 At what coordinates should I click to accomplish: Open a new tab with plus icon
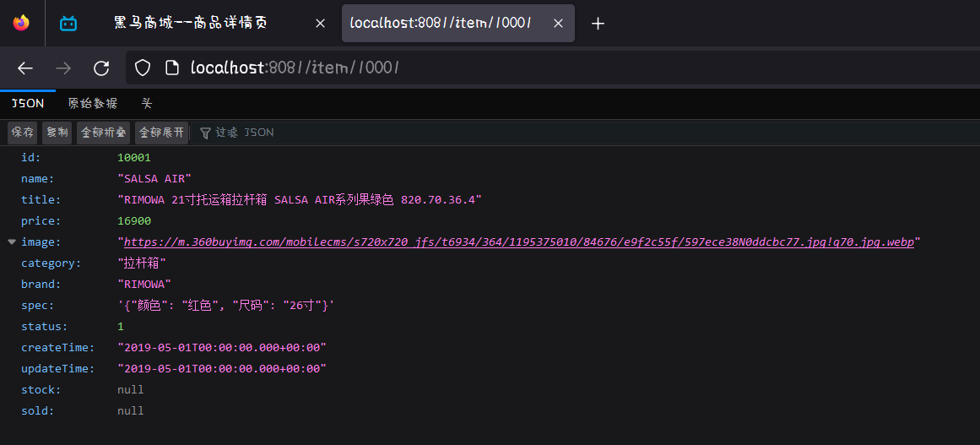tap(598, 24)
